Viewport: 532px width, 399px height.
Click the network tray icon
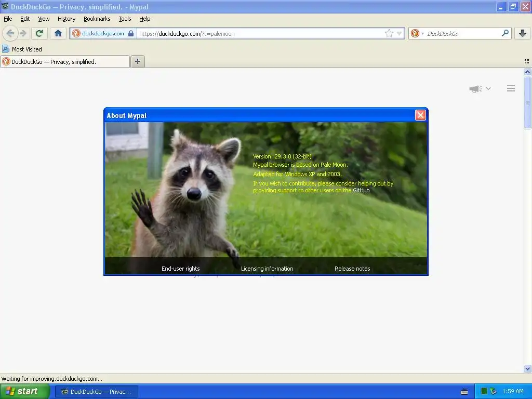pyautogui.click(x=494, y=391)
